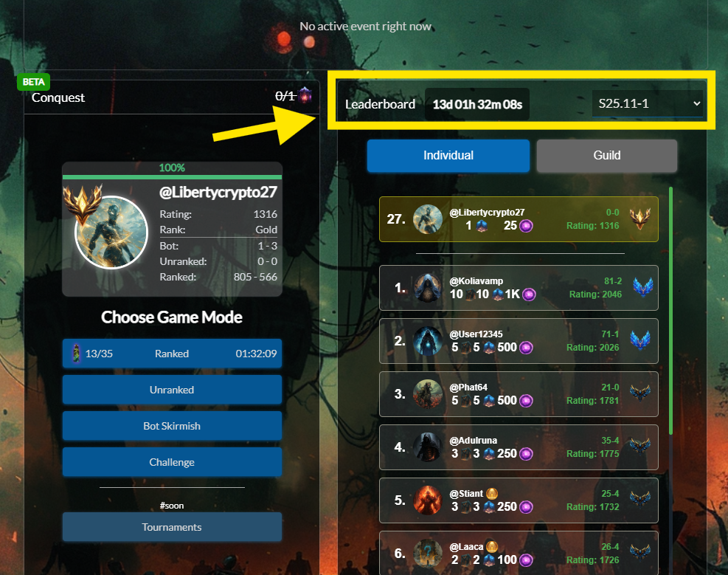Click Koliavamp's blue winged rank badge
The width and height of the screenshot is (728, 575).
(643, 288)
